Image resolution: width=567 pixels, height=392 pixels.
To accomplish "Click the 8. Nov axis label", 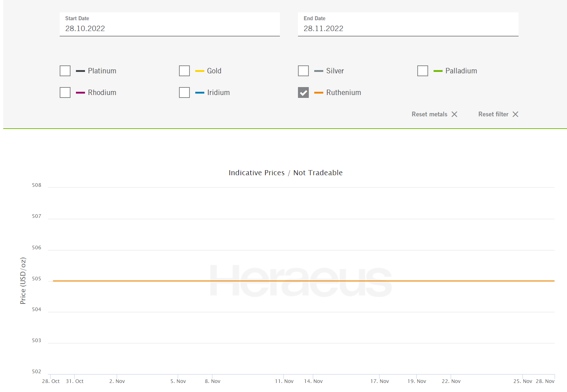I will (x=213, y=381).
